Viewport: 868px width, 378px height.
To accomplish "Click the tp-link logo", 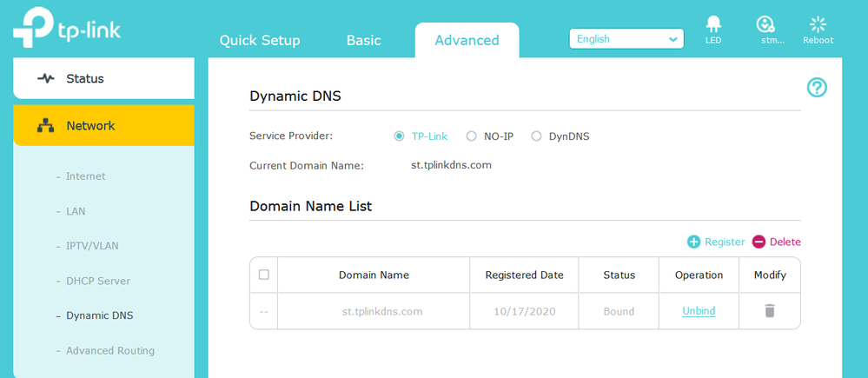I will [67, 28].
